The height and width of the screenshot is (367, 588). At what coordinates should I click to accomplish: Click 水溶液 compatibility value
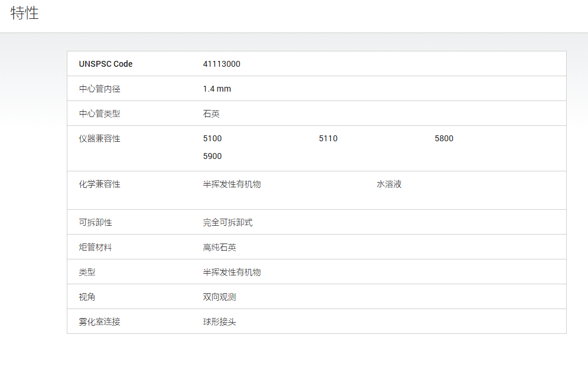pos(389,184)
